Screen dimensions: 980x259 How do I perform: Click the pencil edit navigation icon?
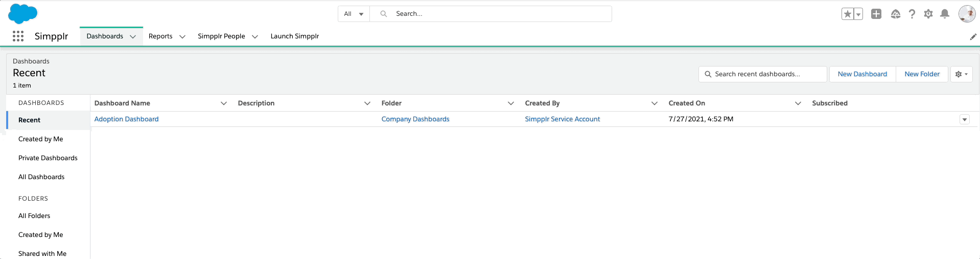973,37
